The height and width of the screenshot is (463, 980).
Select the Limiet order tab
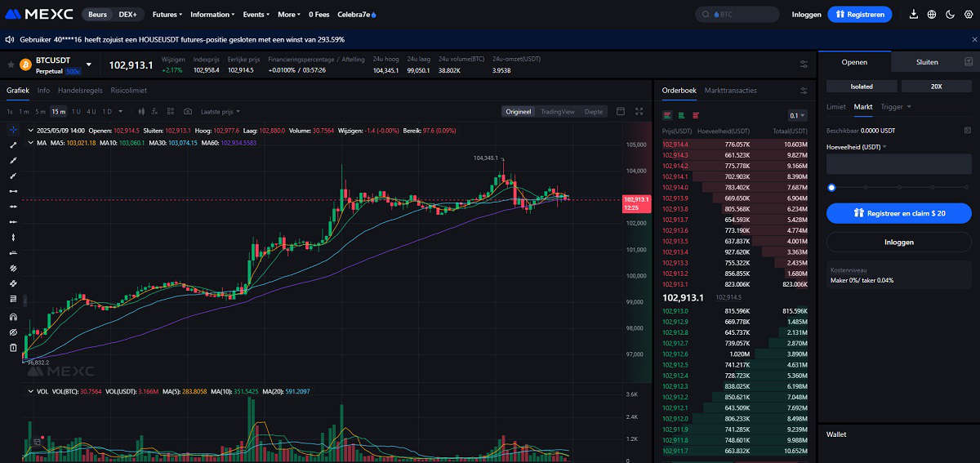point(836,106)
